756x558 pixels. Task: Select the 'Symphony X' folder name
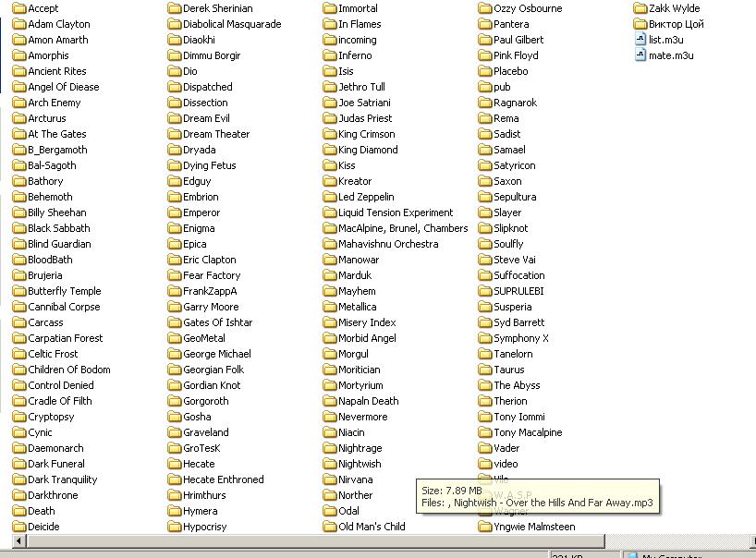(520, 338)
